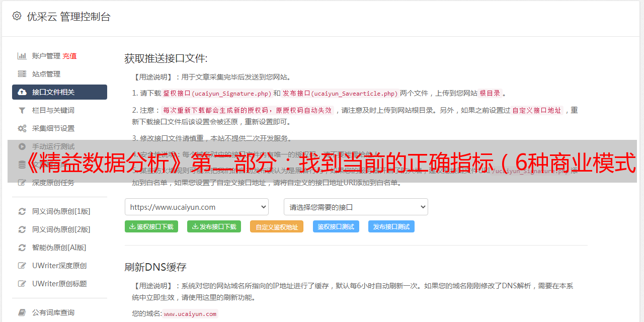Click the gear icon beside 优采云 管理控制台
The width and height of the screenshot is (644, 322).
(17, 16)
